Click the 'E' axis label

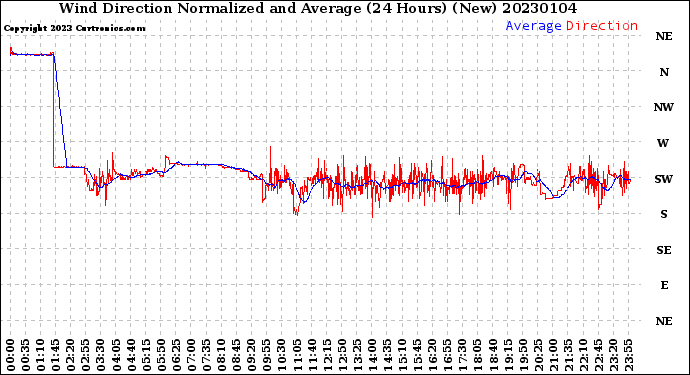point(664,285)
